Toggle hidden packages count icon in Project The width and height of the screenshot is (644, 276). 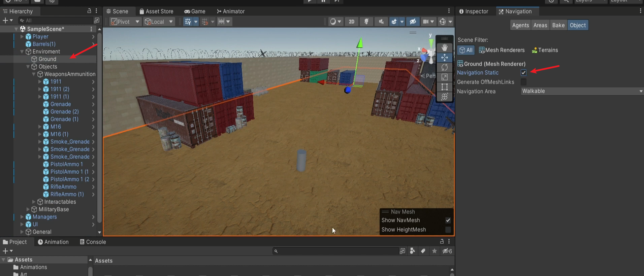[447, 251]
